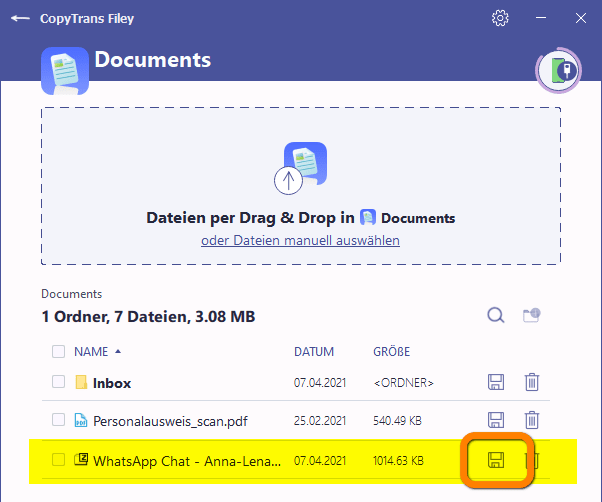Image resolution: width=602 pixels, height=502 pixels.
Task: Delete the WhatsApp Chat file
Action: [x=532, y=460]
